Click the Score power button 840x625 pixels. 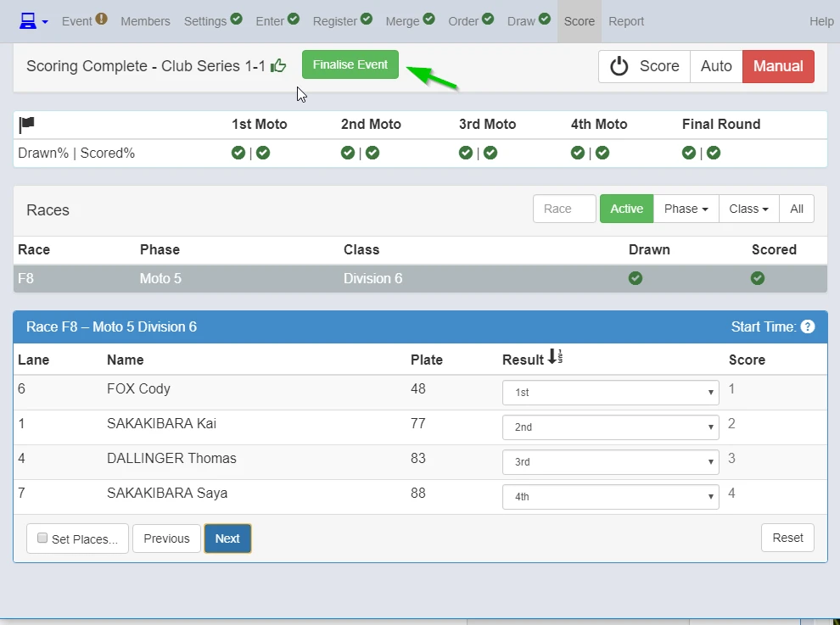point(645,66)
